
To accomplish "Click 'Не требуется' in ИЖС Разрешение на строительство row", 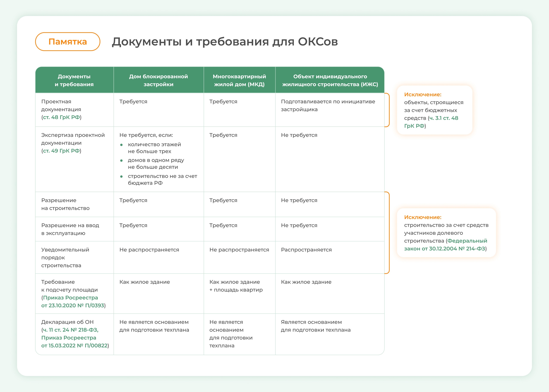I will point(299,200).
